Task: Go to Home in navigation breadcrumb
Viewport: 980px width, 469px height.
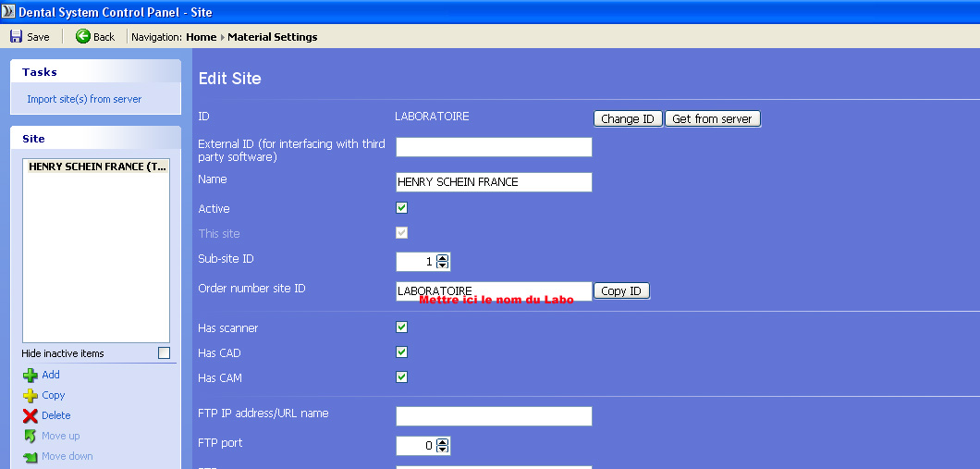Action: pos(201,37)
